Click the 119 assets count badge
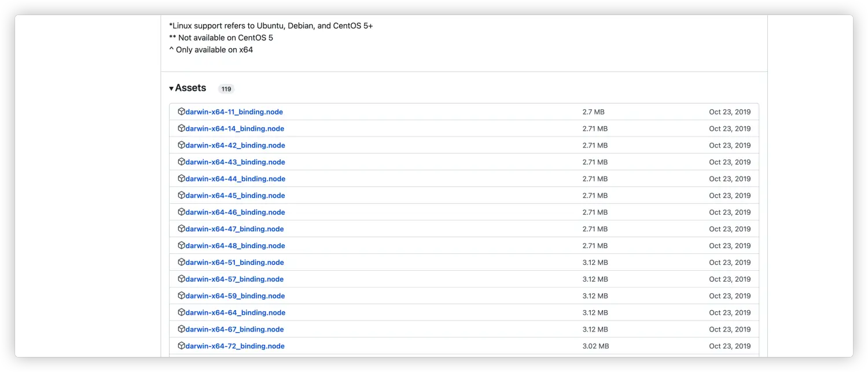This screenshot has height=372, width=868. click(226, 89)
